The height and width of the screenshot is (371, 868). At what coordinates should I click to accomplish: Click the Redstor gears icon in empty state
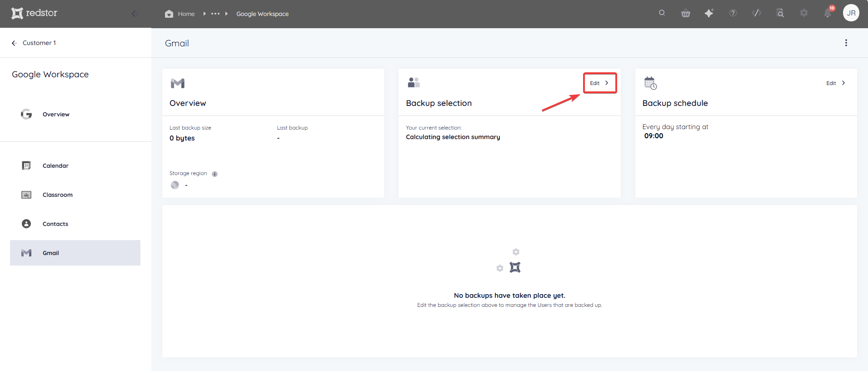[x=509, y=261]
